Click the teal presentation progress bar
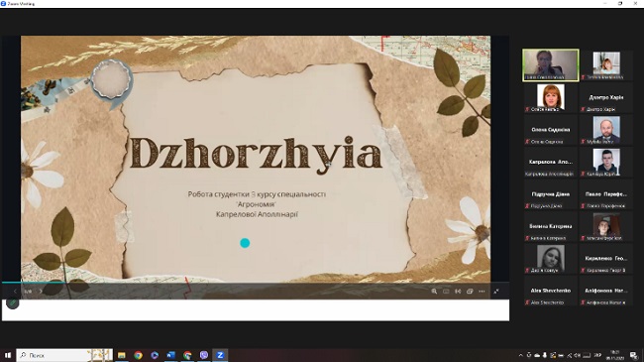The image size is (644, 362). coord(33,283)
